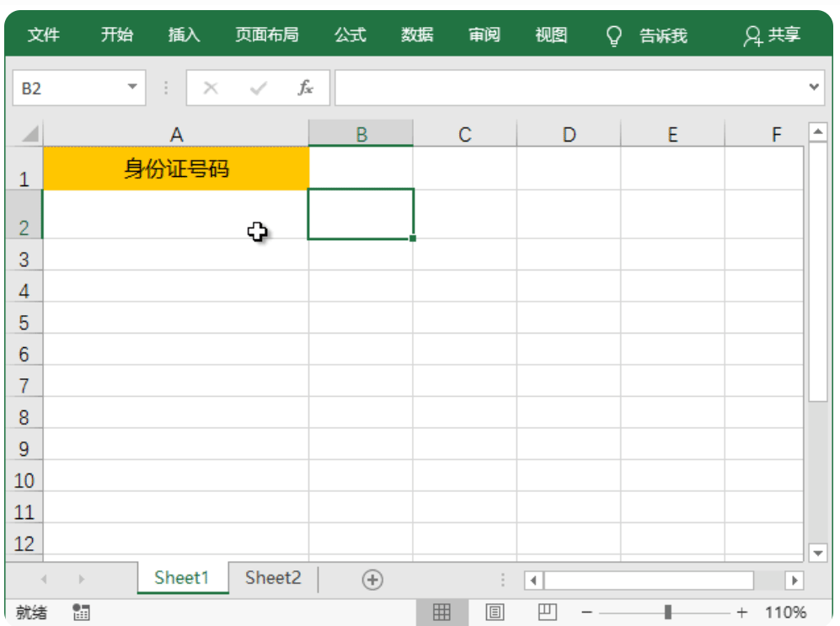Select row 10 header
The width and height of the screenshot is (840, 626).
[x=24, y=475]
